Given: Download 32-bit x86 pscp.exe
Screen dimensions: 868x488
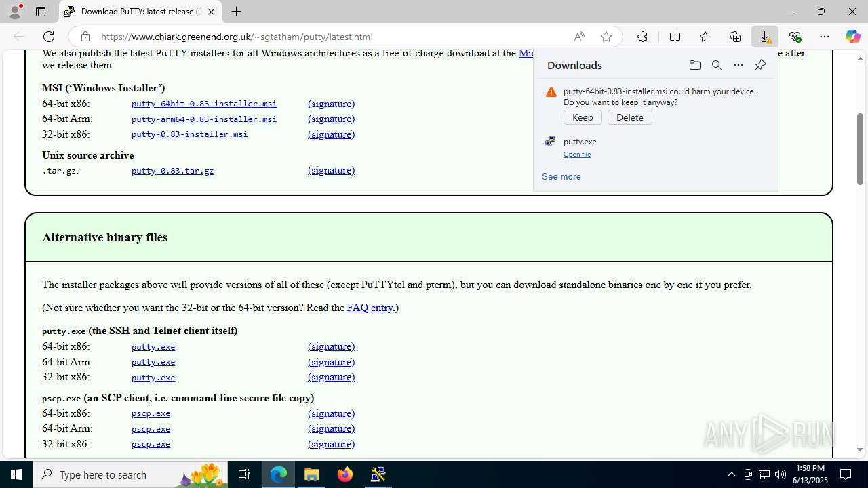Looking at the screenshot, I should (x=151, y=444).
